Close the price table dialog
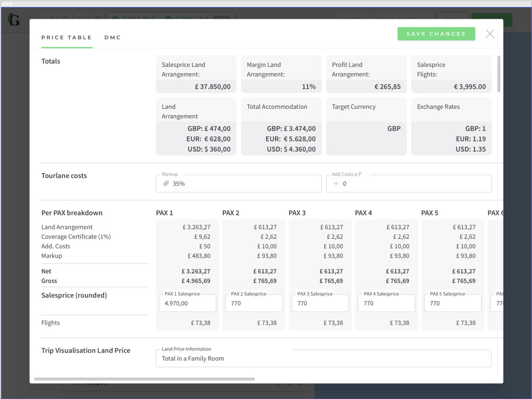The height and width of the screenshot is (399, 532). click(x=490, y=34)
